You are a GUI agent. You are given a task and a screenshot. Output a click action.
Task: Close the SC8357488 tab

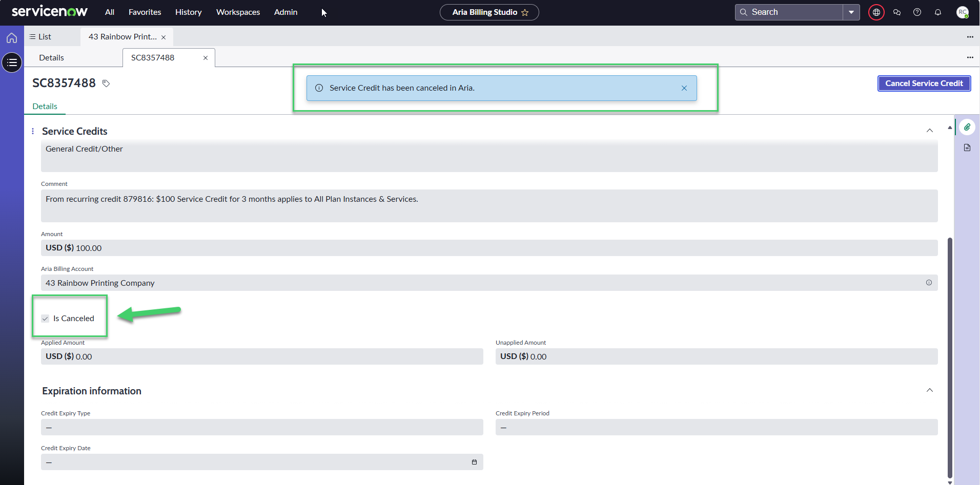coord(206,58)
